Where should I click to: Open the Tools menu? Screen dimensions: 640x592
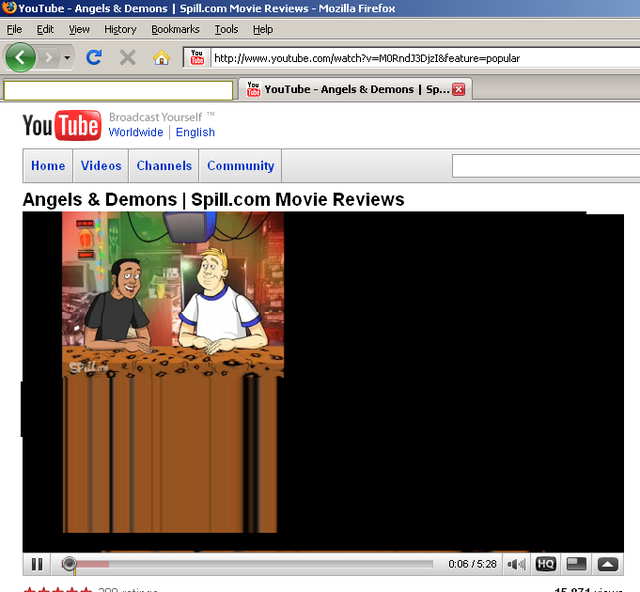226,29
